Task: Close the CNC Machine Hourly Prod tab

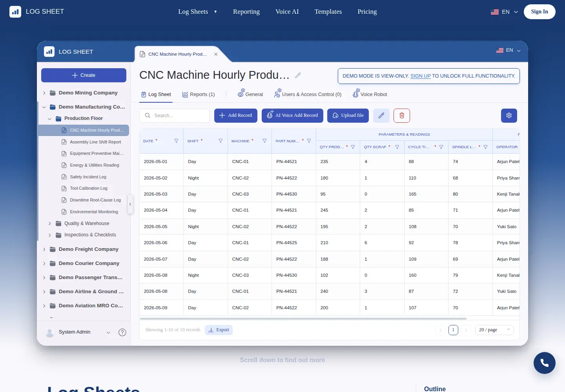Action: coord(216,54)
